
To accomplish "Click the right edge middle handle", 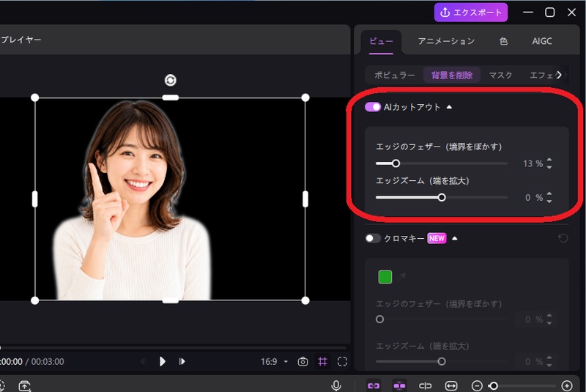I will (305, 199).
